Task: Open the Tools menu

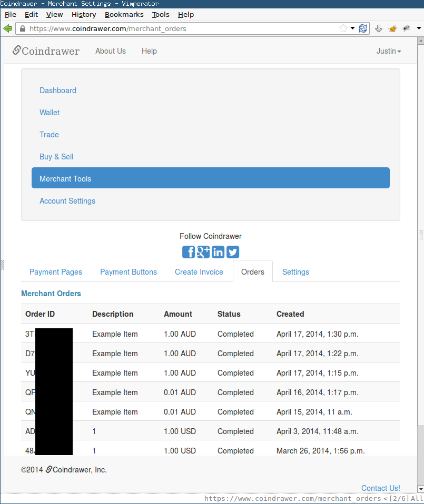Action: point(161,14)
